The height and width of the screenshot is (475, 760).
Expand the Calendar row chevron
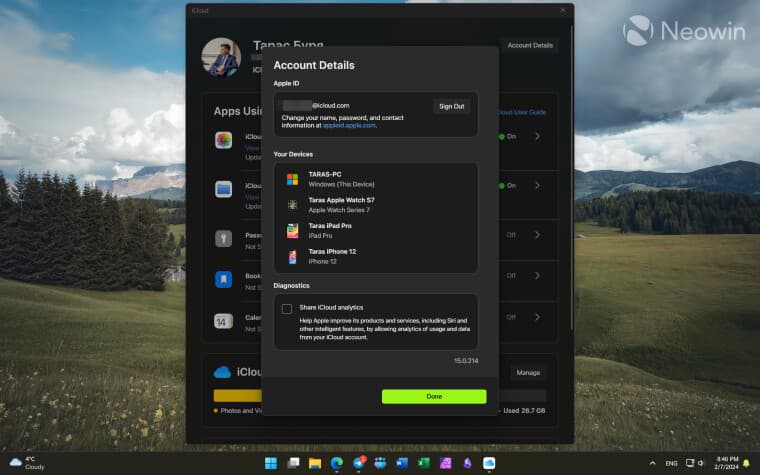pyautogui.click(x=537, y=317)
